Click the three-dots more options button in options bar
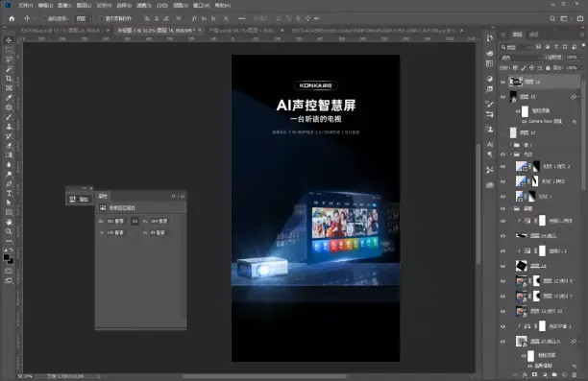The width and height of the screenshot is (588, 381). click(242, 18)
